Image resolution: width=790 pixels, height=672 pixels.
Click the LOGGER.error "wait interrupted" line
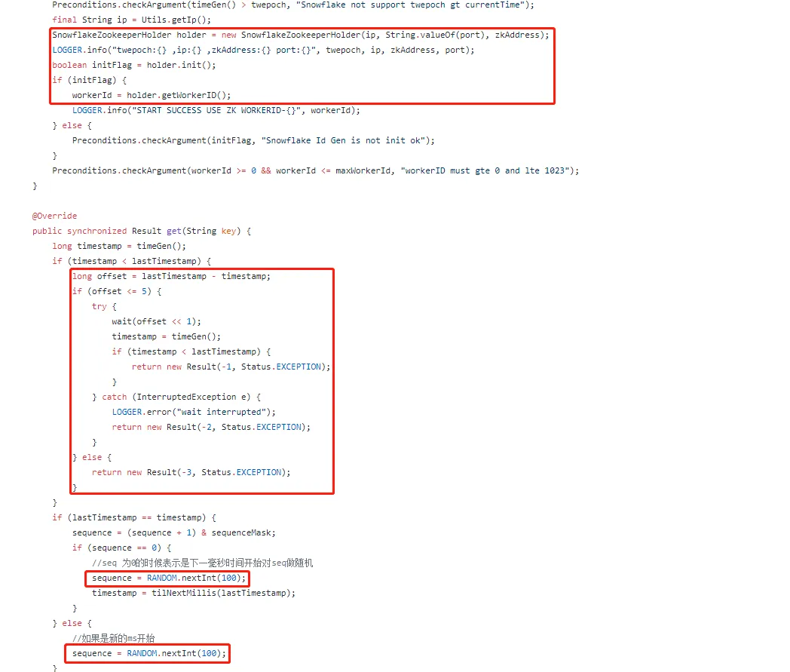click(194, 413)
